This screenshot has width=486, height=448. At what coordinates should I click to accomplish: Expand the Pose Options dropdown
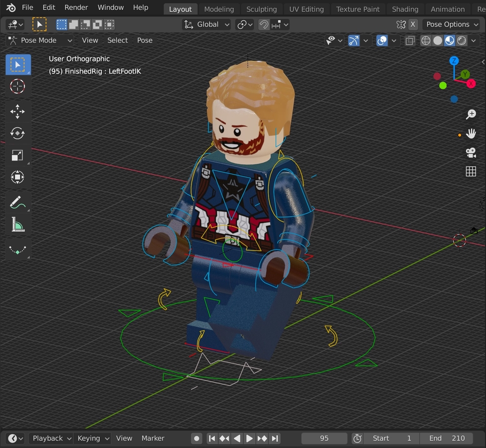452,24
